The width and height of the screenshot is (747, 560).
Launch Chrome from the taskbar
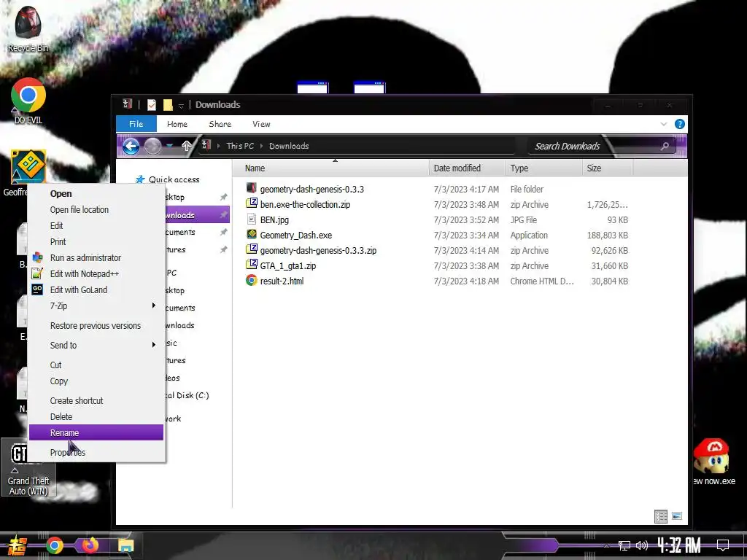click(54, 545)
